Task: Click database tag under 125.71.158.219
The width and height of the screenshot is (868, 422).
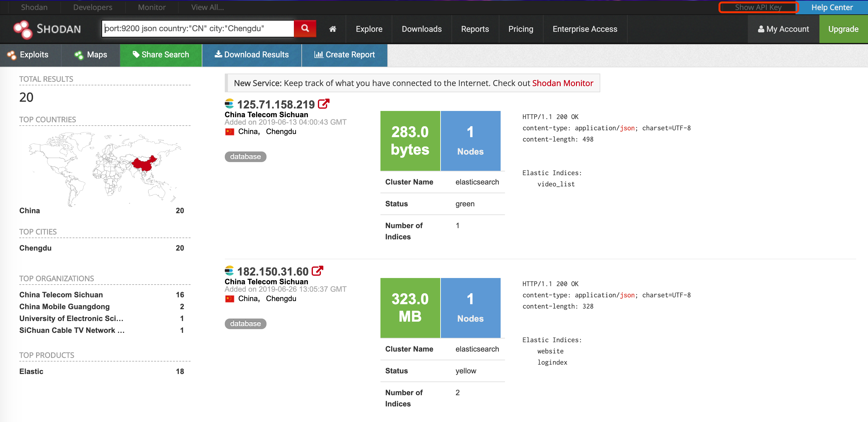Action: 245,156
